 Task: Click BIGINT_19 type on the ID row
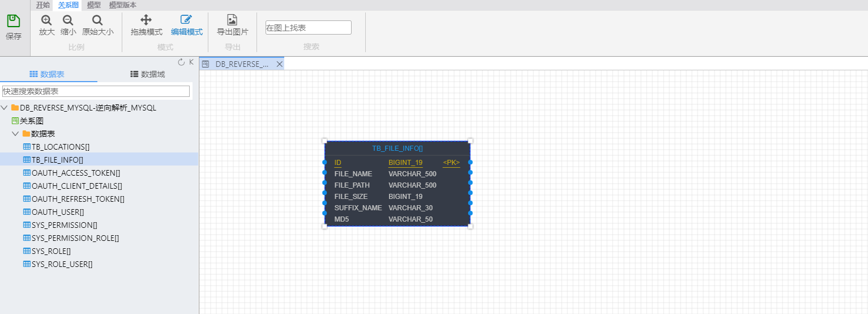405,163
